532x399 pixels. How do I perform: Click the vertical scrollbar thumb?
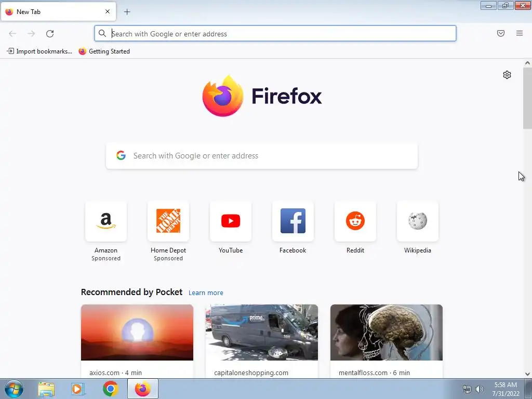pyautogui.click(x=527, y=98)
